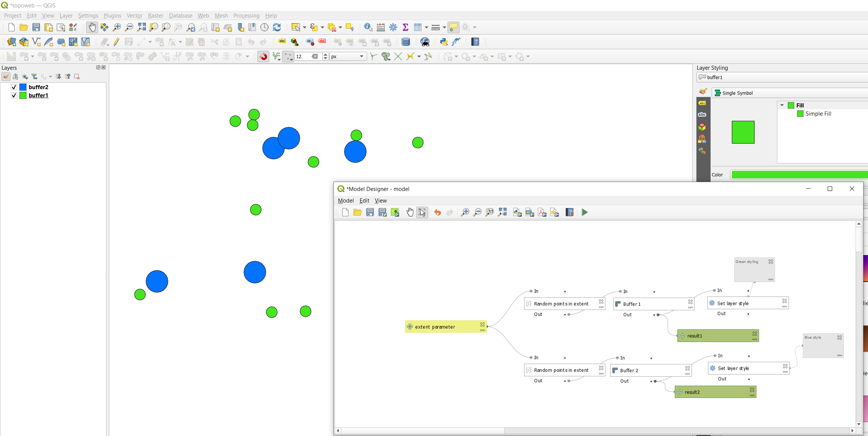Open the Single Symbol renderer dropdown

790,93
